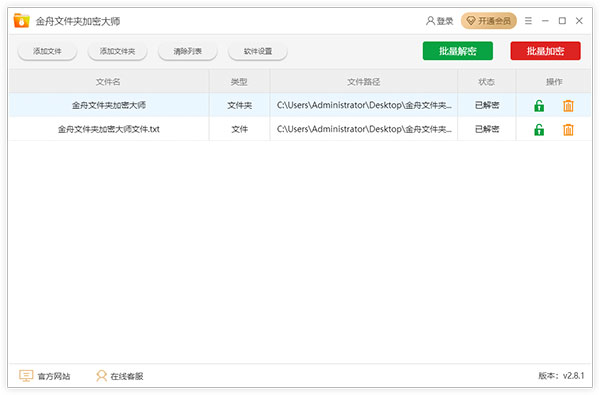This screenshot has width=600, height=395.
Task: Click the 操作 column header
Action: tap(554, 82)
